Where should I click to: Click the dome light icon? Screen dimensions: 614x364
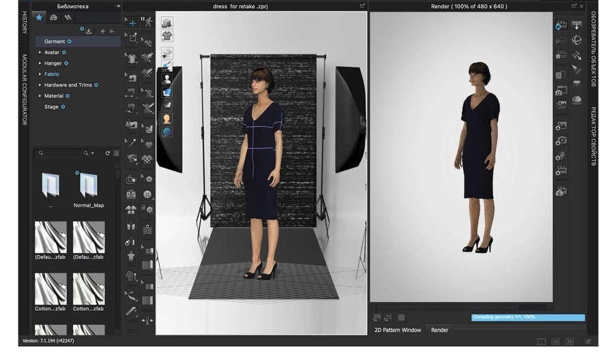click(x=576, y=99)
